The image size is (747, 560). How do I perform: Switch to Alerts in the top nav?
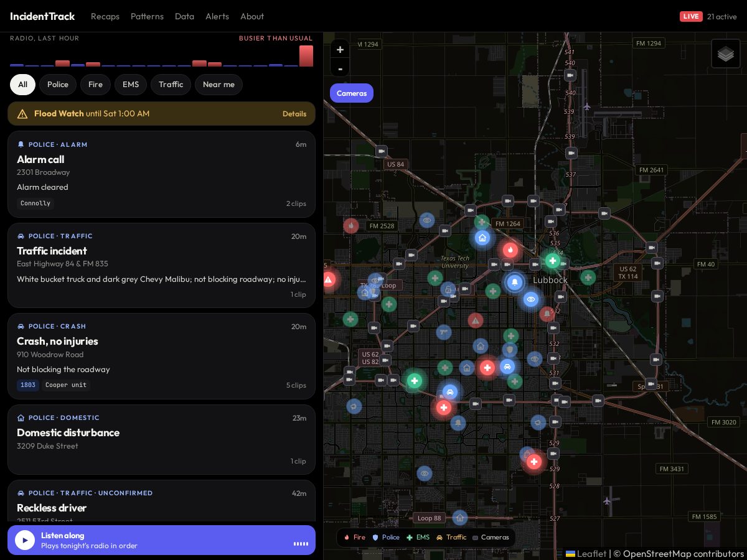click(x=217, y=16)
